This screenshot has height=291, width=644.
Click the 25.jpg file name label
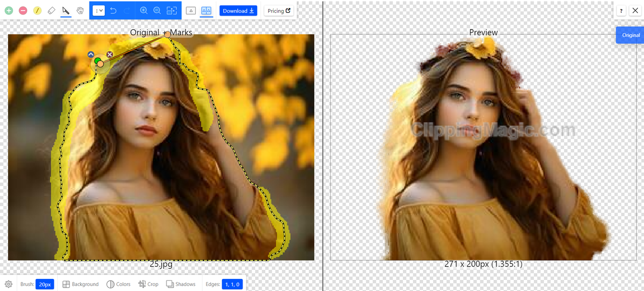click(x=161, y=264)
